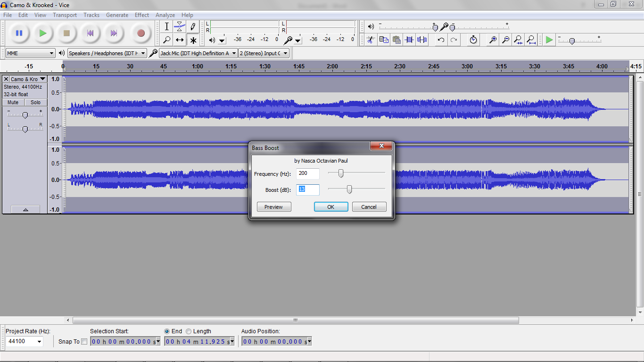Collapse the track with the bottom arrow button
The image size is (644, 362).
25,209
